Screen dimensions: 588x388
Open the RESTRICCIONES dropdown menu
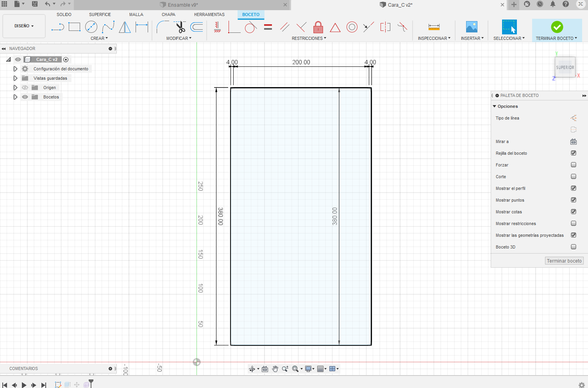pyautogui.click(x=309, y=38)
